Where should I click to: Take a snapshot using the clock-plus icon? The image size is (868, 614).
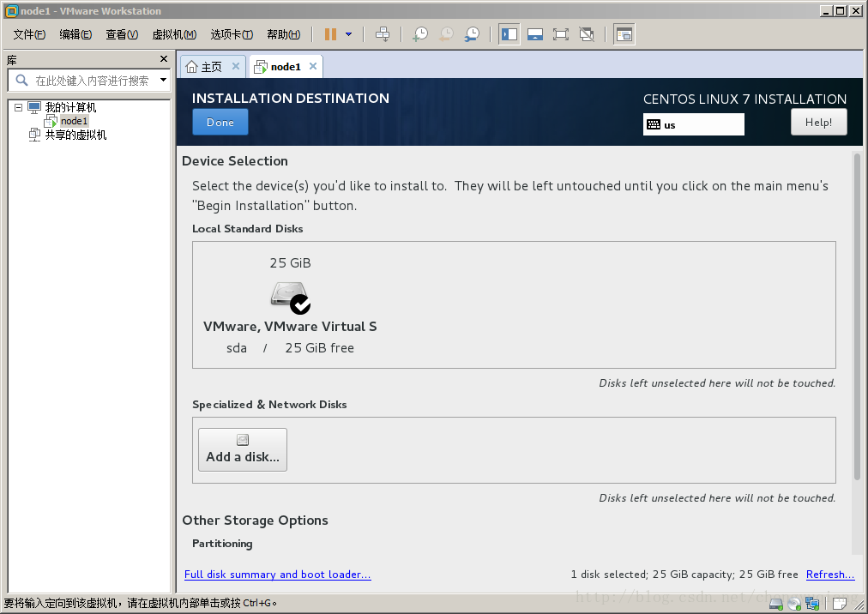[420, 34]
